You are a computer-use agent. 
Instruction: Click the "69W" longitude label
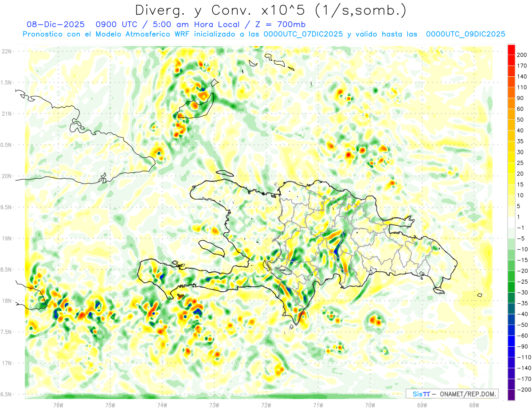(x=422, y=406)
